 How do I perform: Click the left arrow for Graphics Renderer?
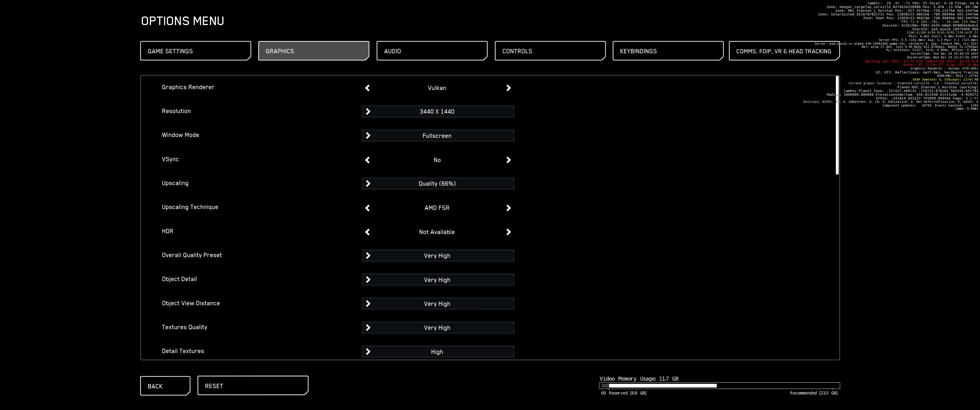coord(367,88)
